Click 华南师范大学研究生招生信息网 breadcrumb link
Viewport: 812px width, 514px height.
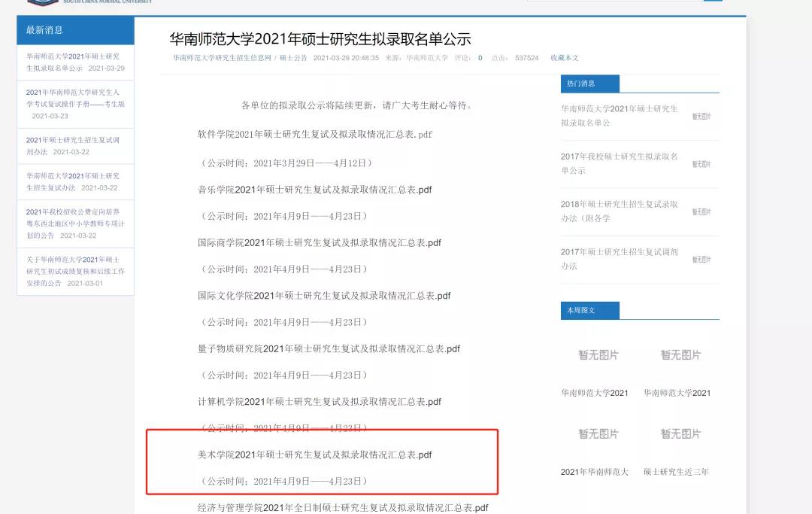click(222, 58)
